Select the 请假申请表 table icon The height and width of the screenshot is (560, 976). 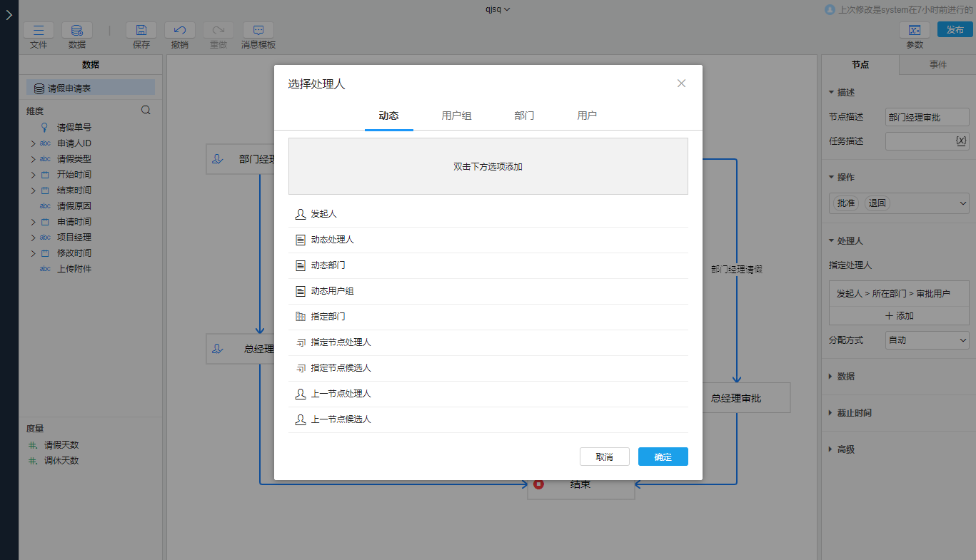39,88
